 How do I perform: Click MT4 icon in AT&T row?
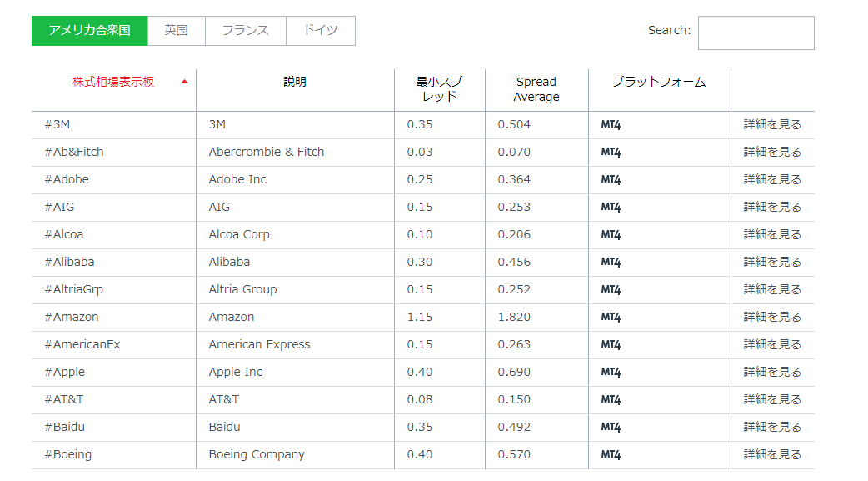pos(611,399)
